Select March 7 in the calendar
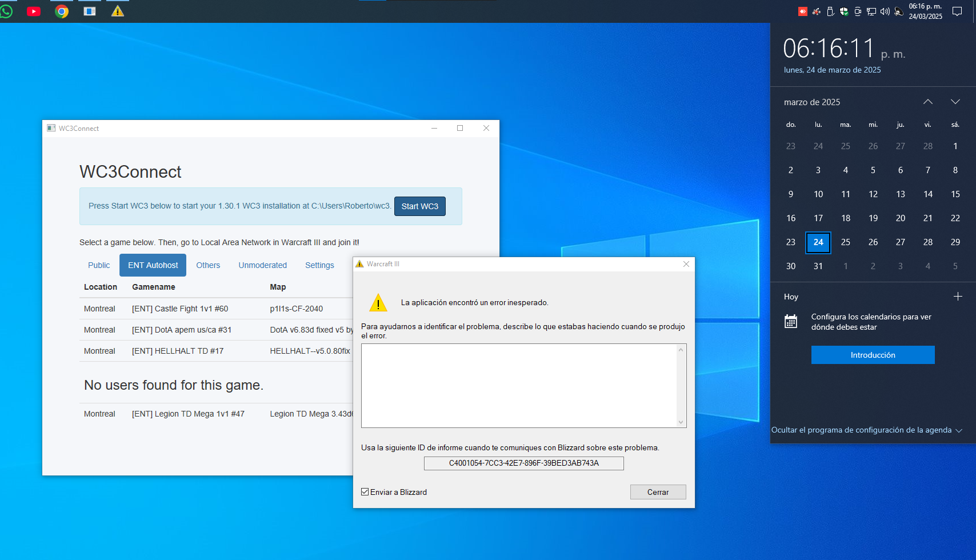976x560 pixels. 928,170
